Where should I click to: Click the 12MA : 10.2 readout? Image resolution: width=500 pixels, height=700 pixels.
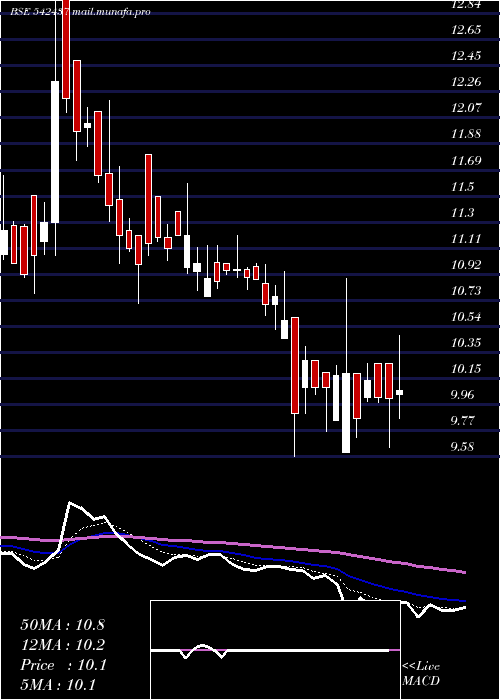pos(62,645)
